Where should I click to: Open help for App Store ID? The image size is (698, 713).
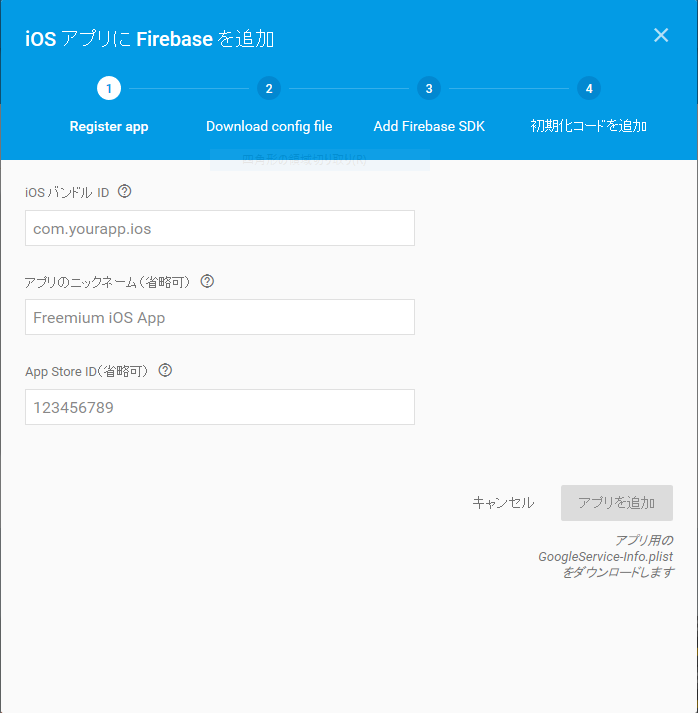click(x=165, y=371)
